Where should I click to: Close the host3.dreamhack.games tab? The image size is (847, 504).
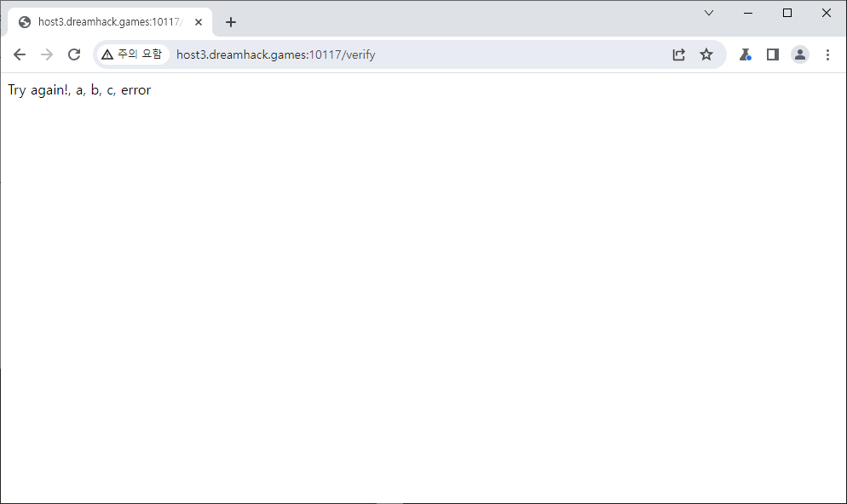(x=199, y=22)
